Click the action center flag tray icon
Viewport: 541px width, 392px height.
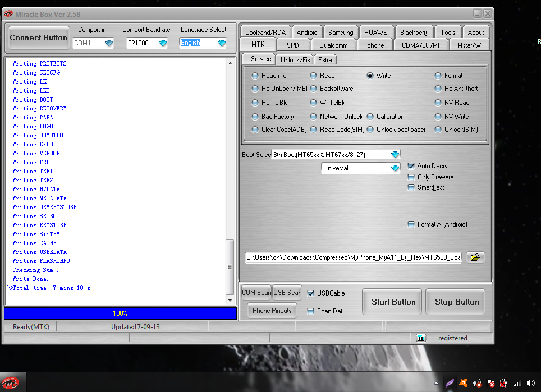point(490,383)
